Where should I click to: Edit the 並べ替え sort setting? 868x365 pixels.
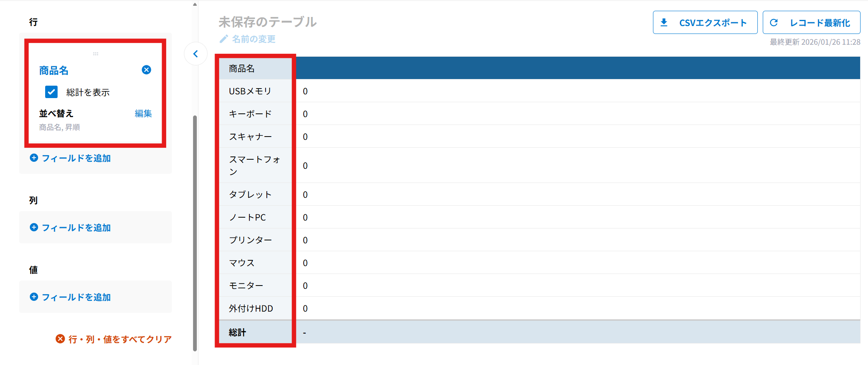(143, 113)
